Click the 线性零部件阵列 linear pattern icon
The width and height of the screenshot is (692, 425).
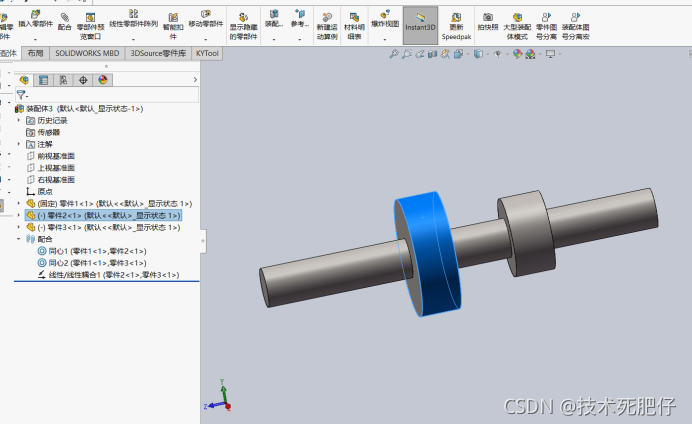coord(133,14)
